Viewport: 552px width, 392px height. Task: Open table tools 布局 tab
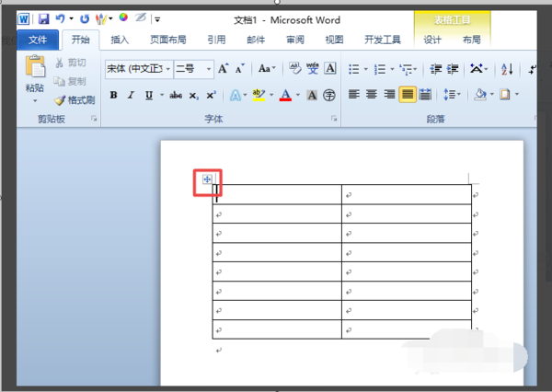point(471,40)
